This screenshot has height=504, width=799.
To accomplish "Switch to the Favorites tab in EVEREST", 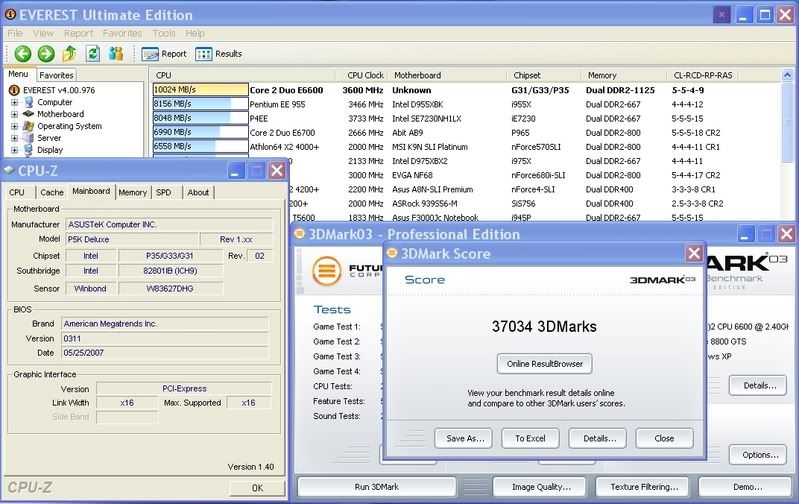I will [57, 75].
